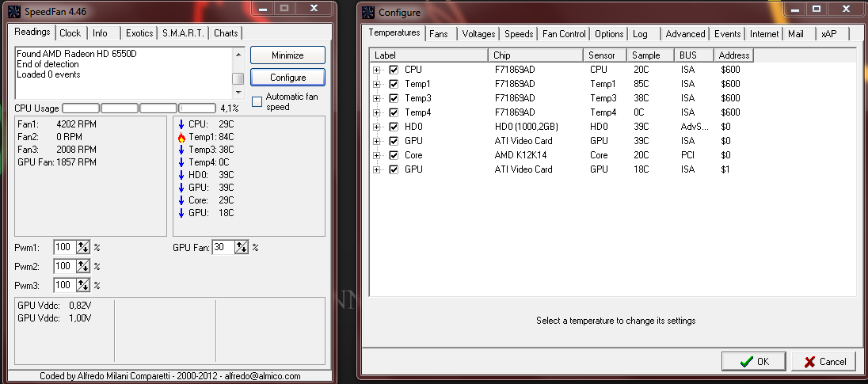Uncheck the Temp1 sensor checkbox

[x=394, y=84]
